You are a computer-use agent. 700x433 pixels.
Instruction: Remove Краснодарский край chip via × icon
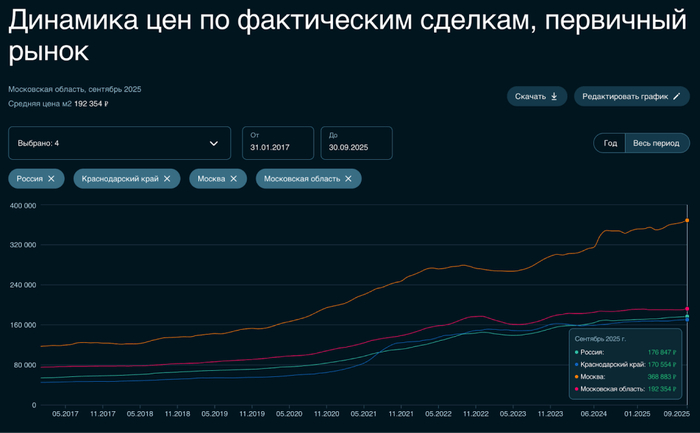(x=167, y=178)
